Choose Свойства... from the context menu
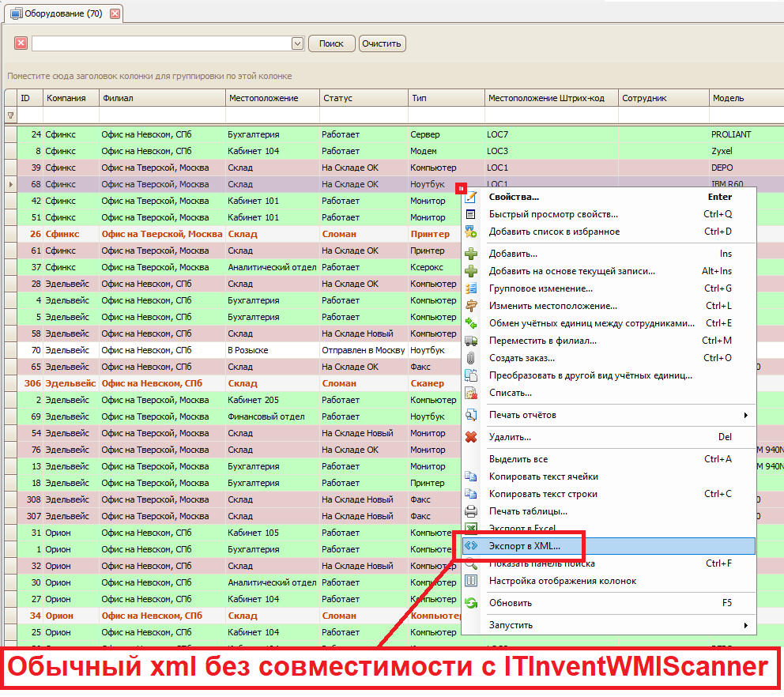The image size is (784, 697). (609, 197)
